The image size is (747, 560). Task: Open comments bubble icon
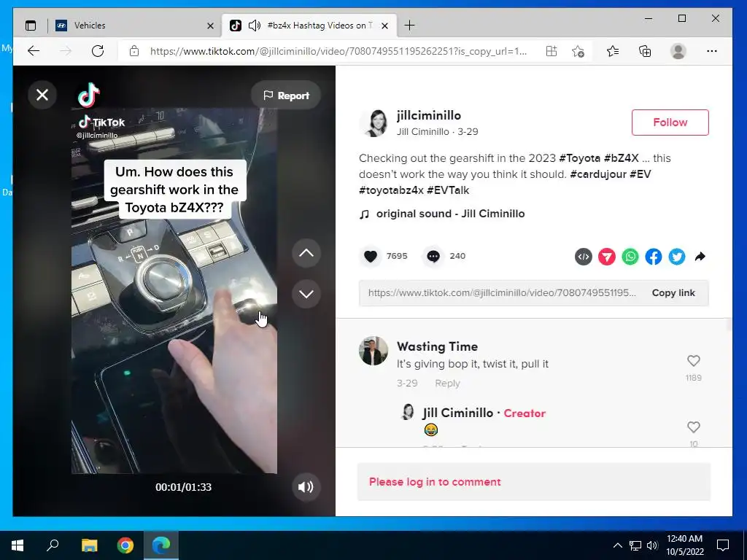pos(433,256)
